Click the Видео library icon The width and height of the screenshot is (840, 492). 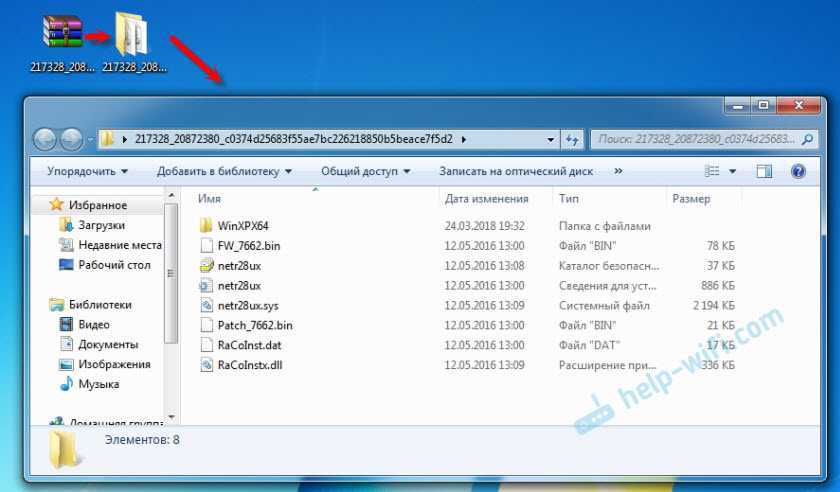click(x=66, y=324)
